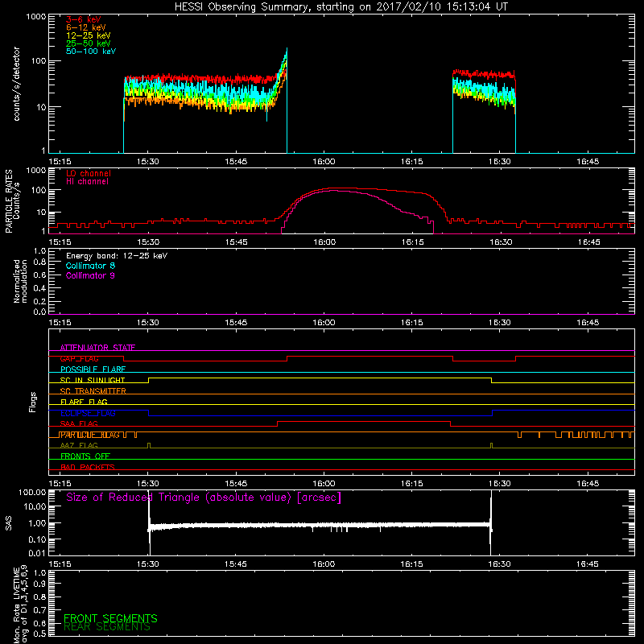The height and width of the screenshot is (644, 644).
Task: Select the 6-12 keV legend label
Action: coord(86,27)
